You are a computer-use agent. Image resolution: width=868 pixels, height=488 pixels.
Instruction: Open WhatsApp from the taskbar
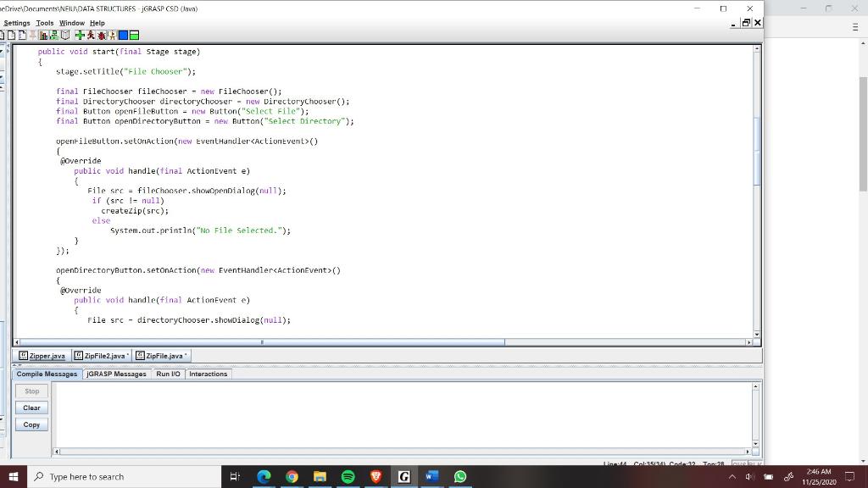[x=459, y=476]
